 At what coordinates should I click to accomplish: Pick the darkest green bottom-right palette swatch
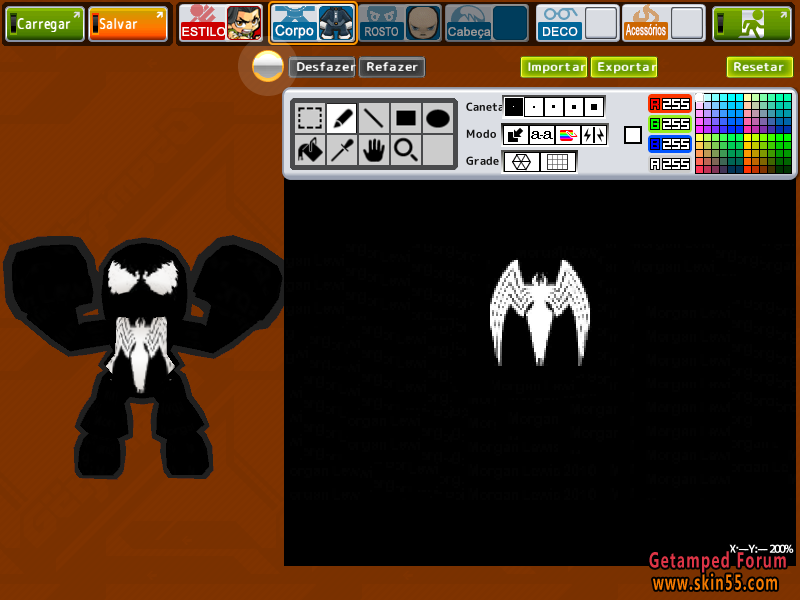(787, 169)
